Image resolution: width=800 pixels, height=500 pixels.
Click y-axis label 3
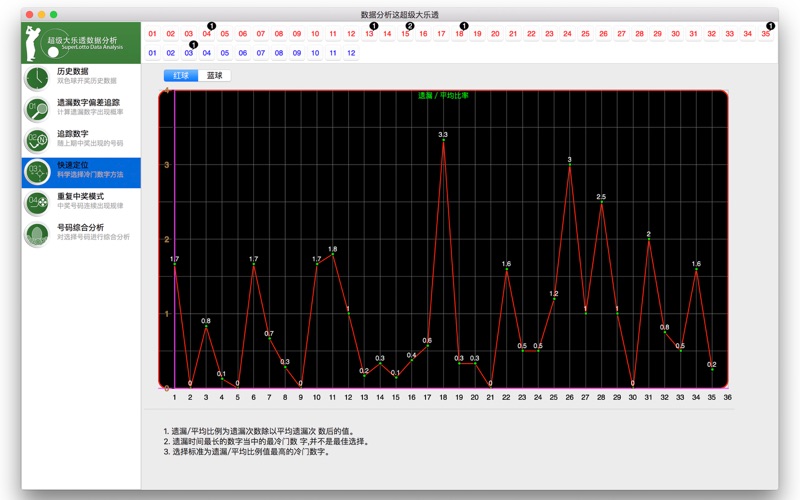click(166, 165)
